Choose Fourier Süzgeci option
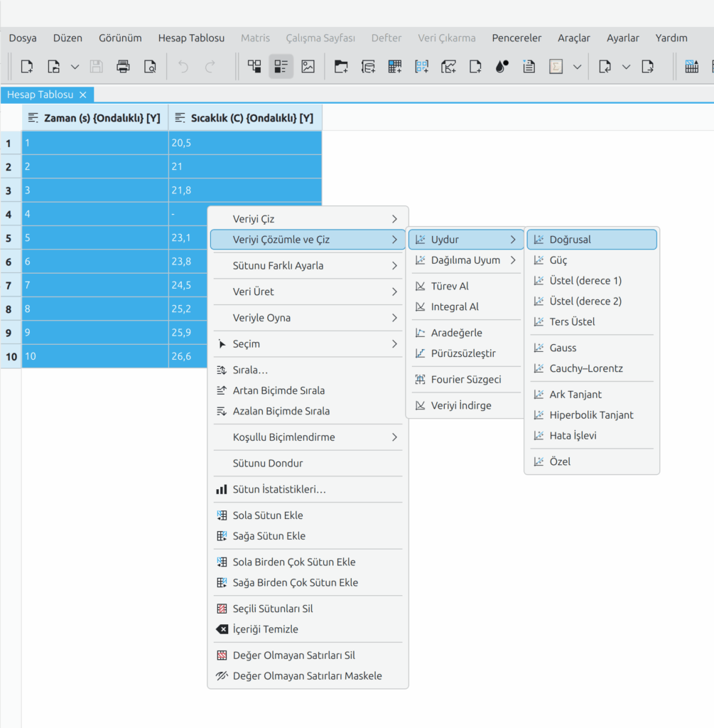Screen dimensions: 714x728 (x=465, y=380)
